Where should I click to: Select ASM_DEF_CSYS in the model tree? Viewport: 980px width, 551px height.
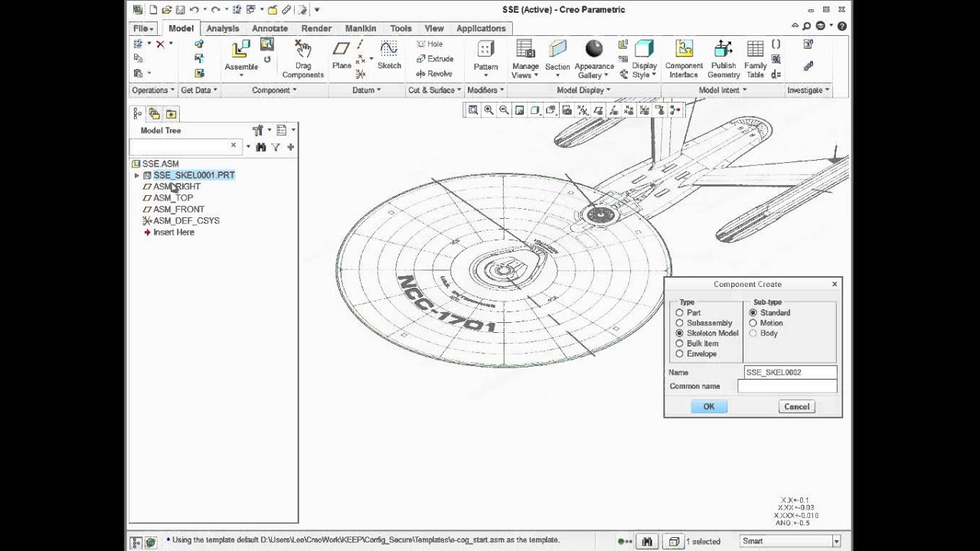(x=186, y=221)
